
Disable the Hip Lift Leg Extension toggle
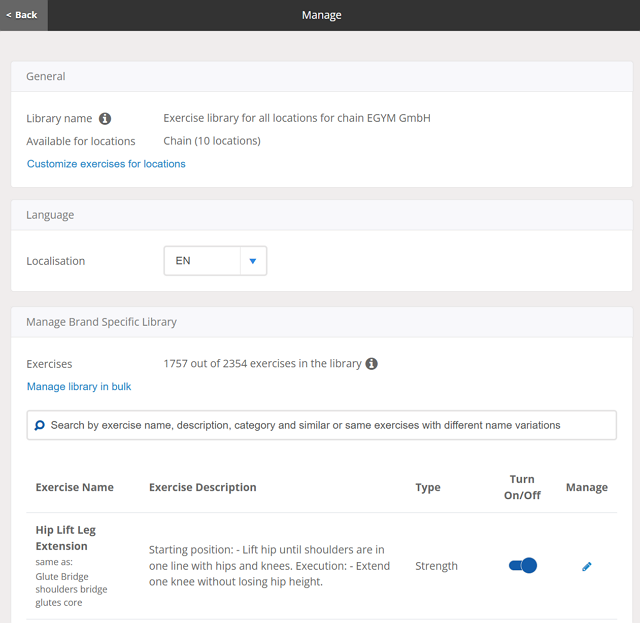(523, 566)
